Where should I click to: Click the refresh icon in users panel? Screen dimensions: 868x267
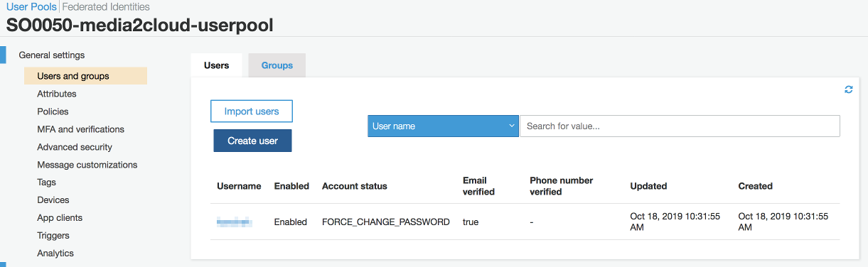848,89
